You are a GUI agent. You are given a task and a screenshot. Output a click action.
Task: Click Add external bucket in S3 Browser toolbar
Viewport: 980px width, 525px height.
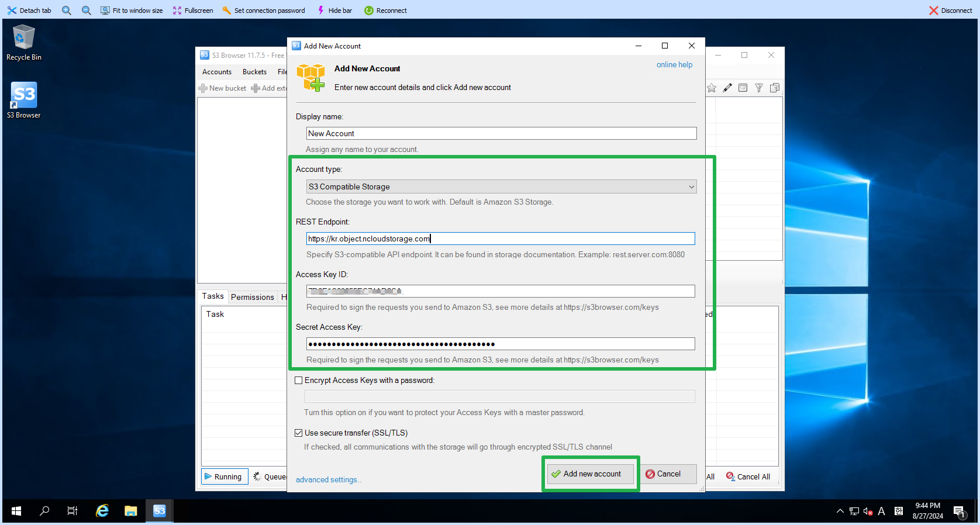coord(269,88)
